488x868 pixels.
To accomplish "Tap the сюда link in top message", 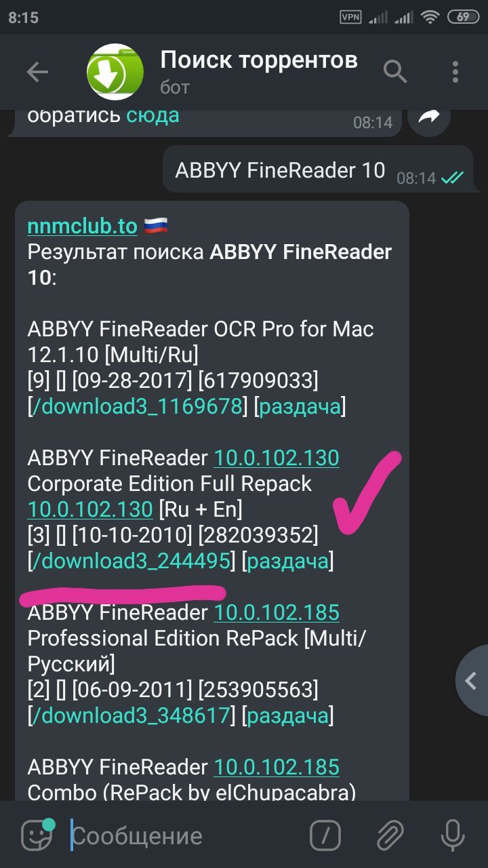I will (152, 115).
